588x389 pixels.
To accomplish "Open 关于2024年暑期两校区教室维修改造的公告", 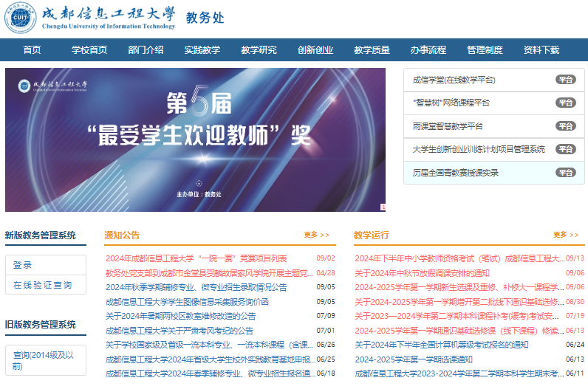I will click(180, 316).
